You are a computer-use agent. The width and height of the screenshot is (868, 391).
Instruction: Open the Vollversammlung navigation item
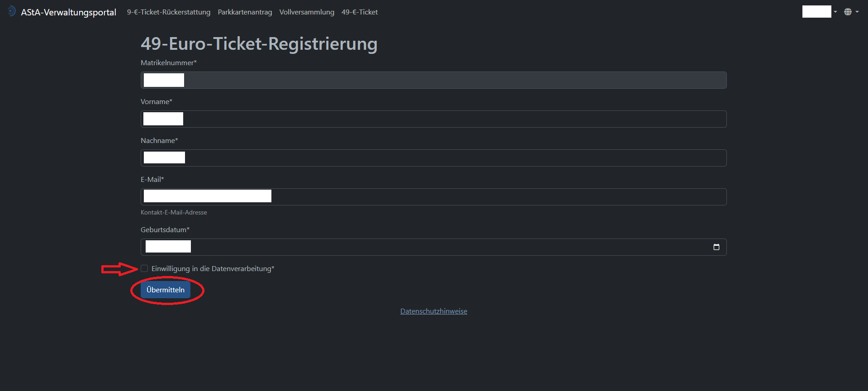(x=307, y=12)
